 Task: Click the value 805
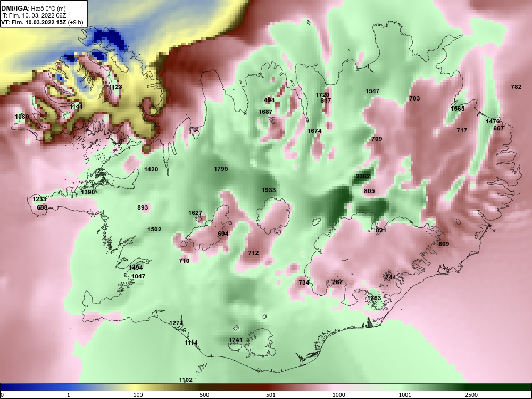point(369,191)
